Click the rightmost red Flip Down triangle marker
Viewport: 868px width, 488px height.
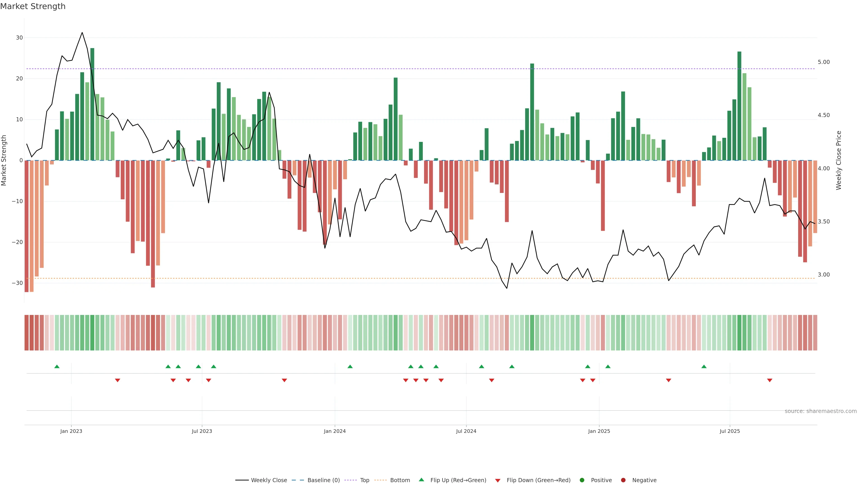770,380
